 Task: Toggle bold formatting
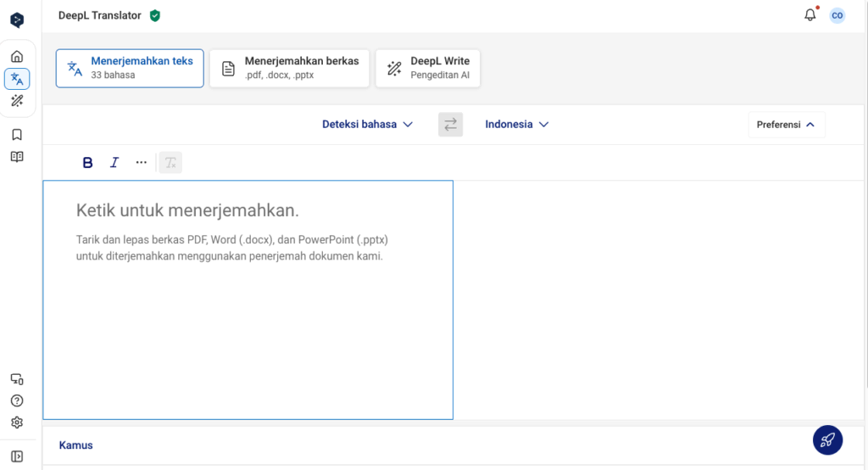pyautogui.click(x=87, y=163)
